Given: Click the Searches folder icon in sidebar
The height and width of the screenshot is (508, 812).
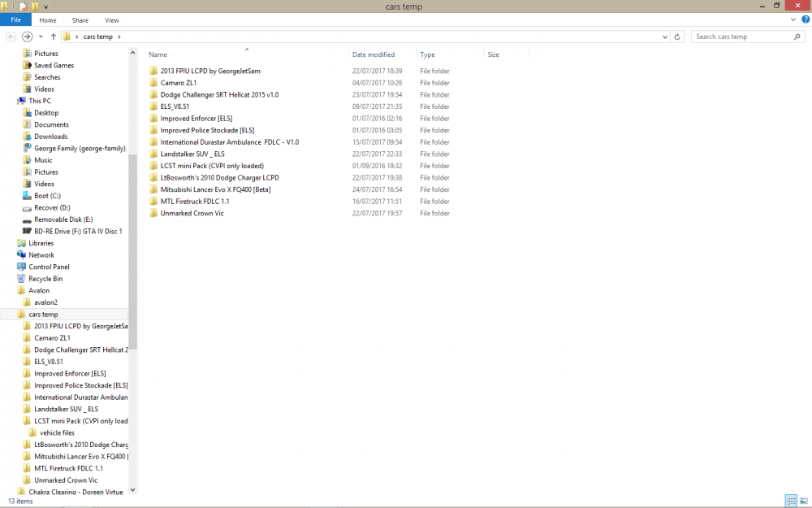Looking at the screenshot, I should pyautogui.click(x=27, y=77).
